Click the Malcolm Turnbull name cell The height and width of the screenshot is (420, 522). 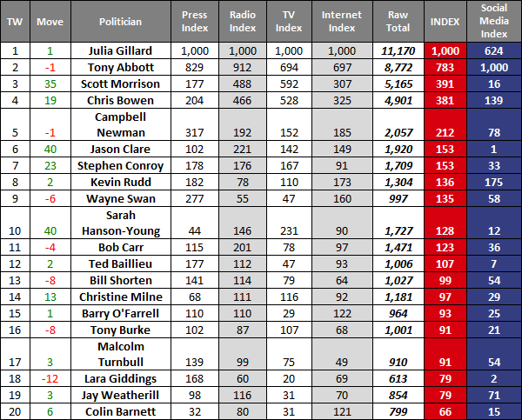point(120,353)
